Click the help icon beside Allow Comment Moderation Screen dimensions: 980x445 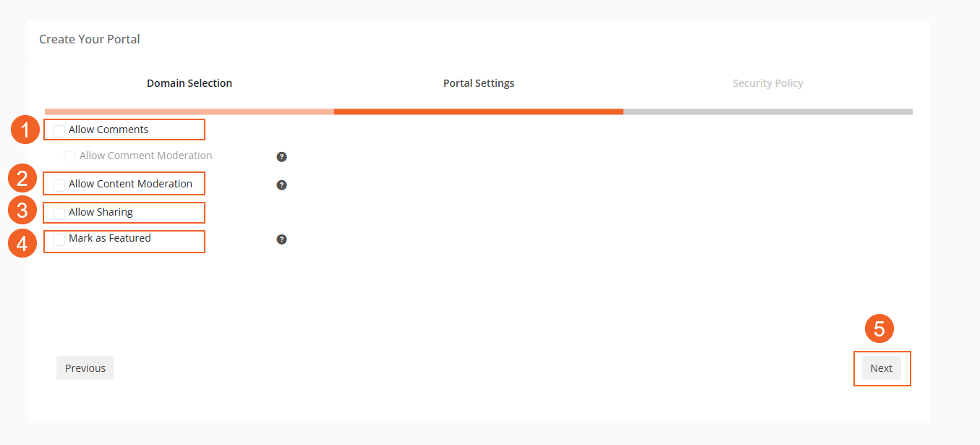pyautogui.click(x=281, y=156)
